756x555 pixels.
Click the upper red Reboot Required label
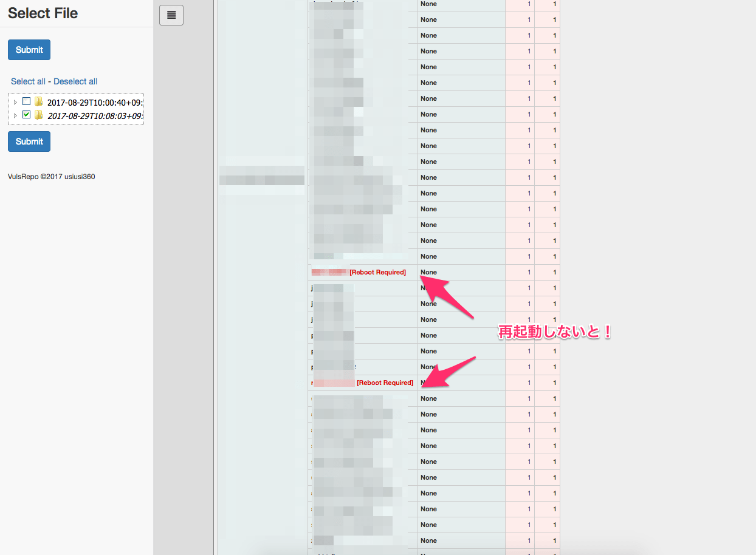[377, 272]
